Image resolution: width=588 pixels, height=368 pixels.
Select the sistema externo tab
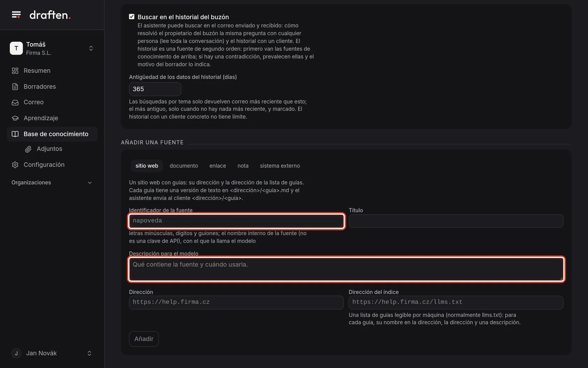280,166
